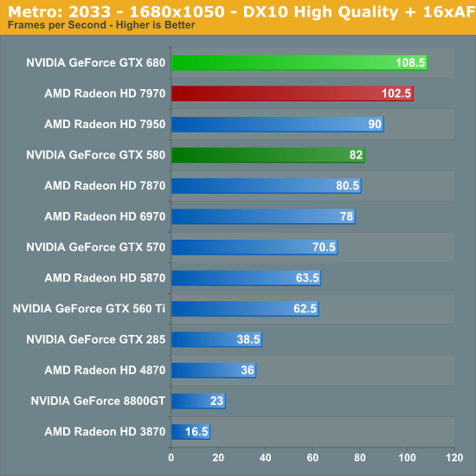Select the label 'NVIDIA GeForce GTX 560 Ti'

[x=89, y=309]
